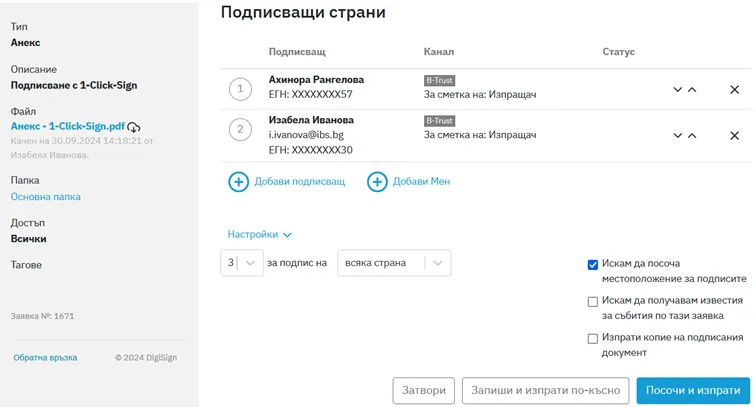756x407 pixels.
Task: Select signer number 1 circle
Action: 240,89
